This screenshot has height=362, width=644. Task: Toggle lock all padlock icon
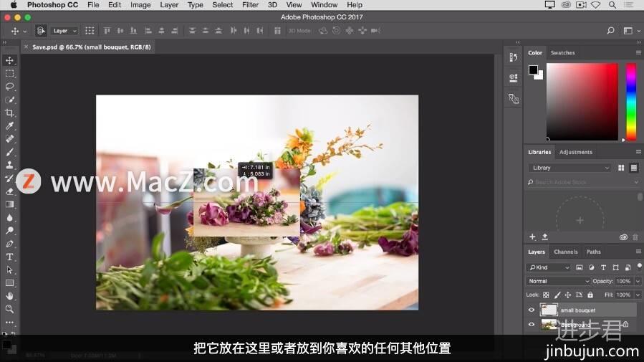click(590, 295)
